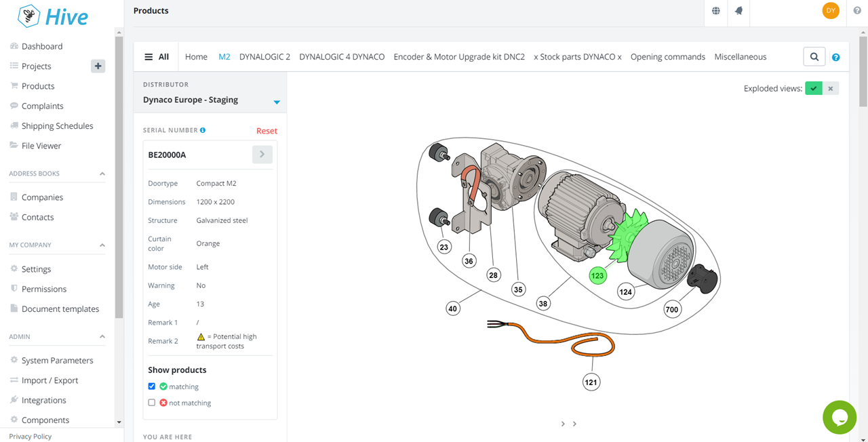
Task: Select part 40 assembly marker
Action: point(453,308)
